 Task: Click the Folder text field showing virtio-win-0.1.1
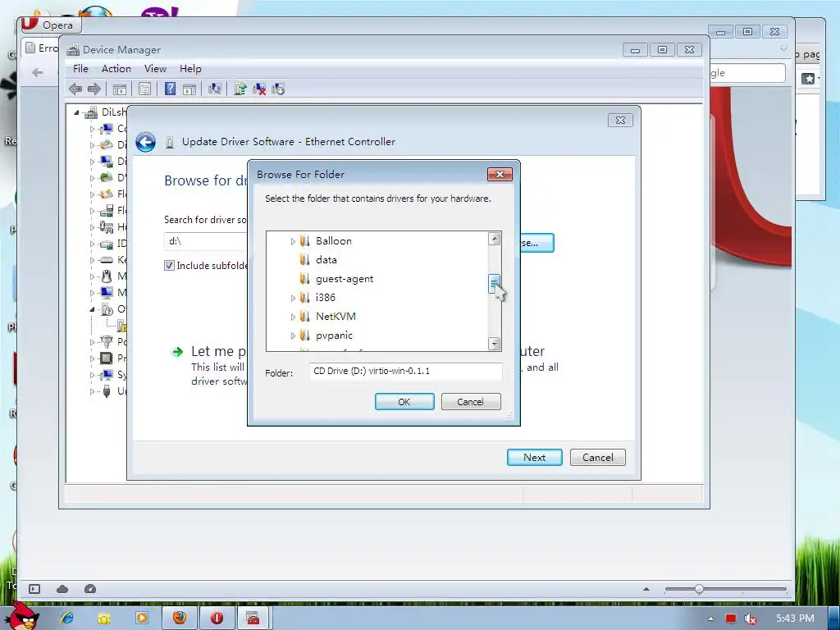(405, 372)
